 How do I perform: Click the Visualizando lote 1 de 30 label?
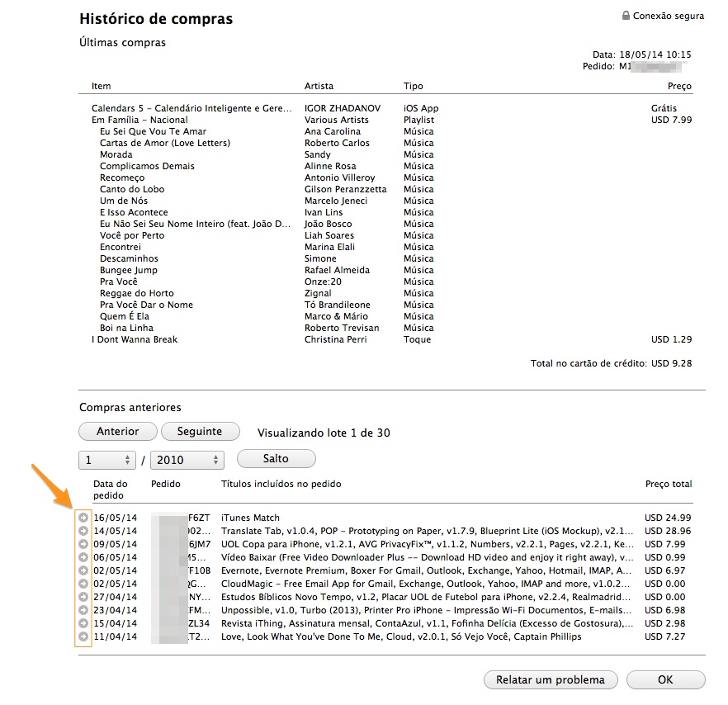click(324, 433)
